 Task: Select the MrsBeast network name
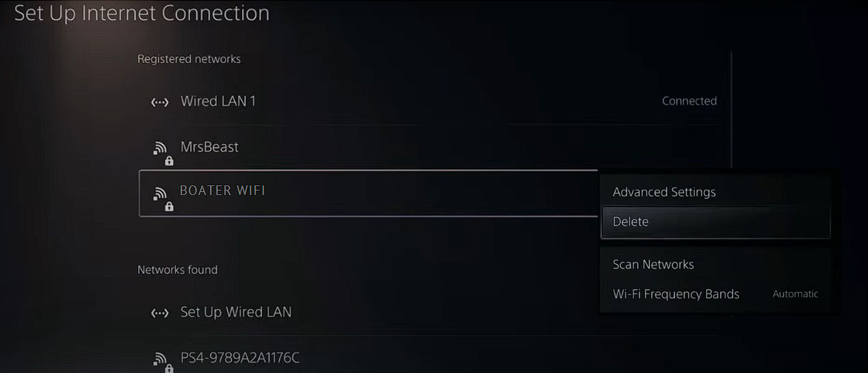209,147
